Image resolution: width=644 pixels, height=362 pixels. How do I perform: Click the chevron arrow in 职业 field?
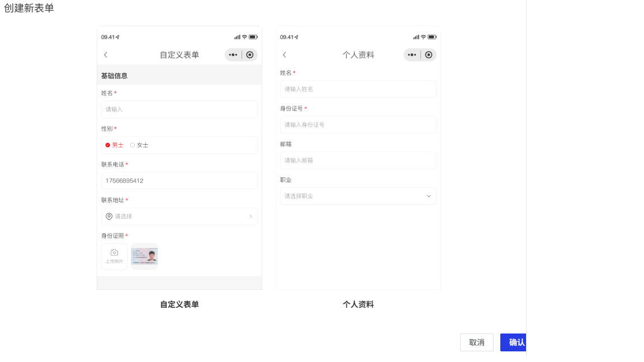pyautogui.click(x=429, y=196)
